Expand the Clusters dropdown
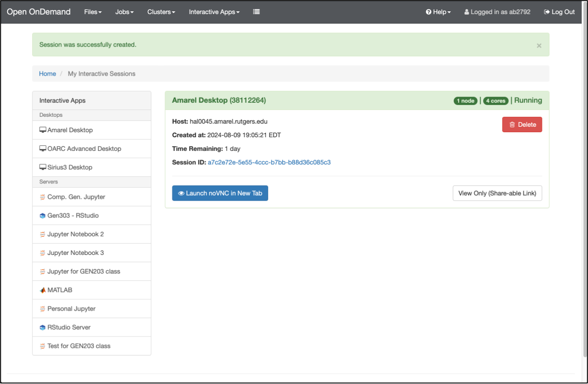This screenshot has width=588, height=384. [x=161, y=12]
